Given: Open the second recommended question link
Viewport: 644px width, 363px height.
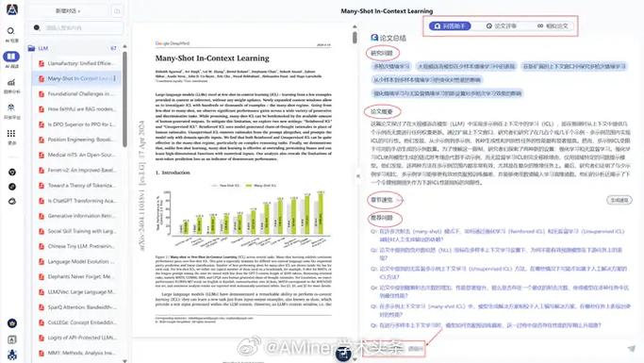Looking at the screenshot, I should click(497, 254).
